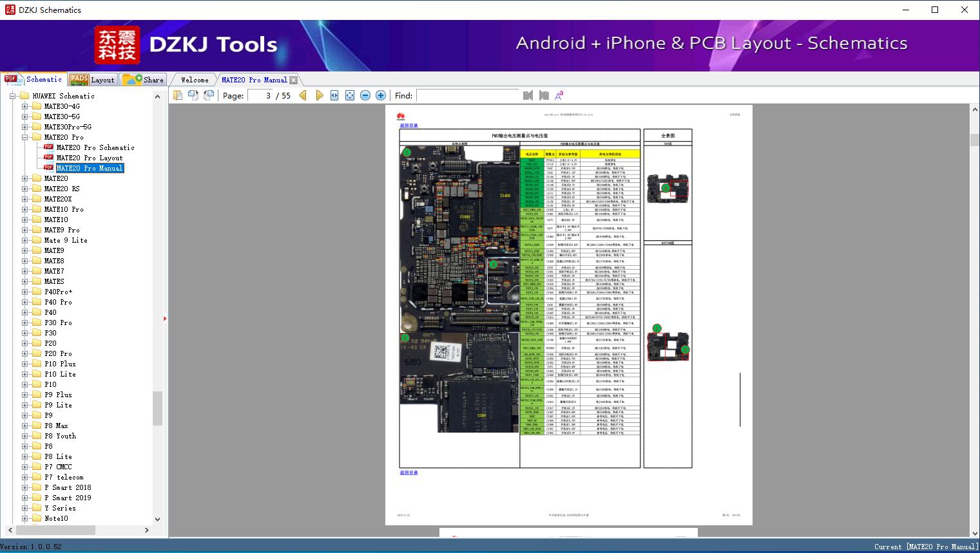Zoom in with the plus icon
Screen dimensions: 980x553
pyautogui.click(x=381, y=95)
